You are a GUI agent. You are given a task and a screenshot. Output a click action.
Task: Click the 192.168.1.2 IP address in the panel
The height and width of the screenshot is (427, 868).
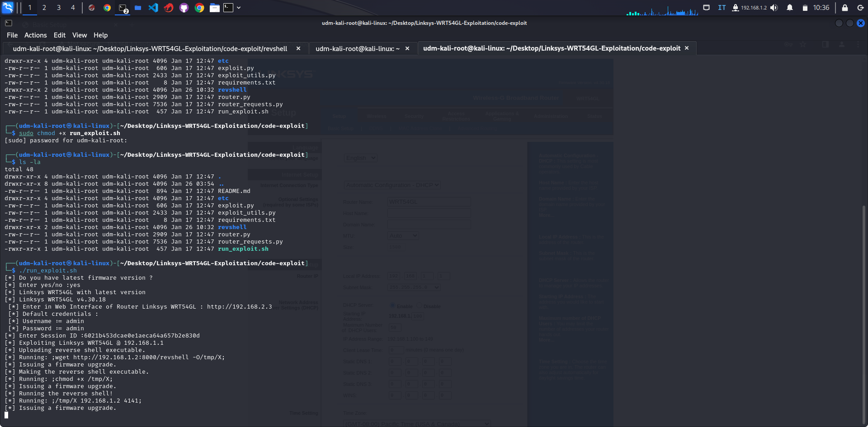pyautogui.click(x=754, y=8)
